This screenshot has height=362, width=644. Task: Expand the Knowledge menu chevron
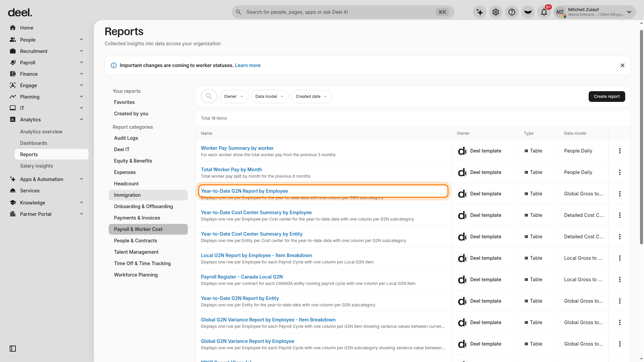click(x=82, y=203)
